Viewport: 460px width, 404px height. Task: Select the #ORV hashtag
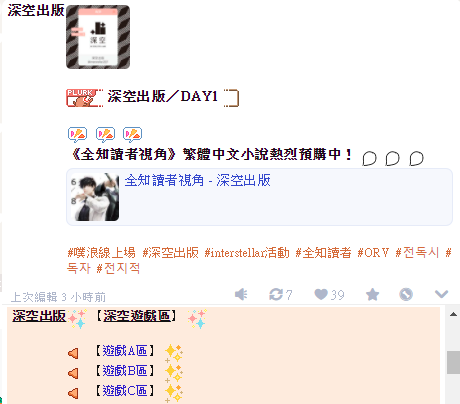373,253
